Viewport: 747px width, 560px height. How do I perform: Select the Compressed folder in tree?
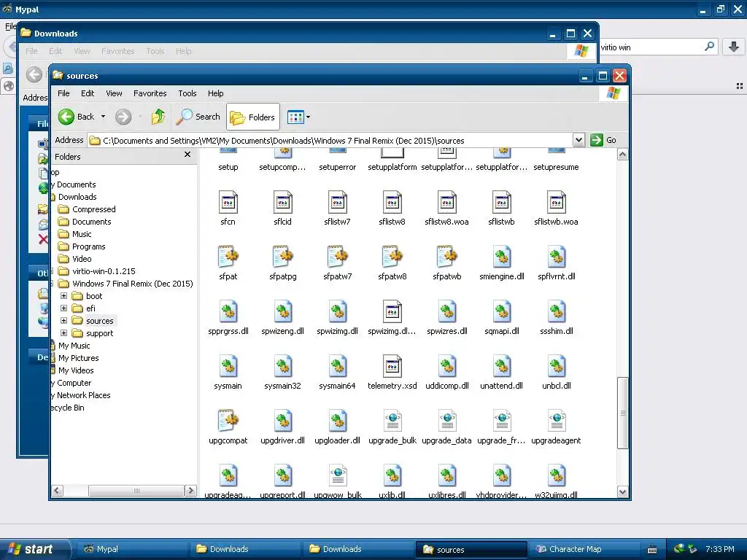pos(87,209)
